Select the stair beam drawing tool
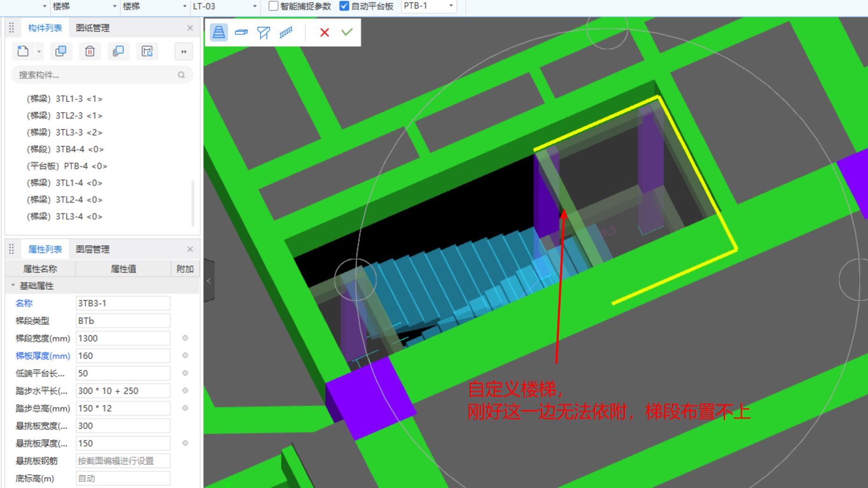The height and width of the screenshot is (488, 868). tap(263, 32)
